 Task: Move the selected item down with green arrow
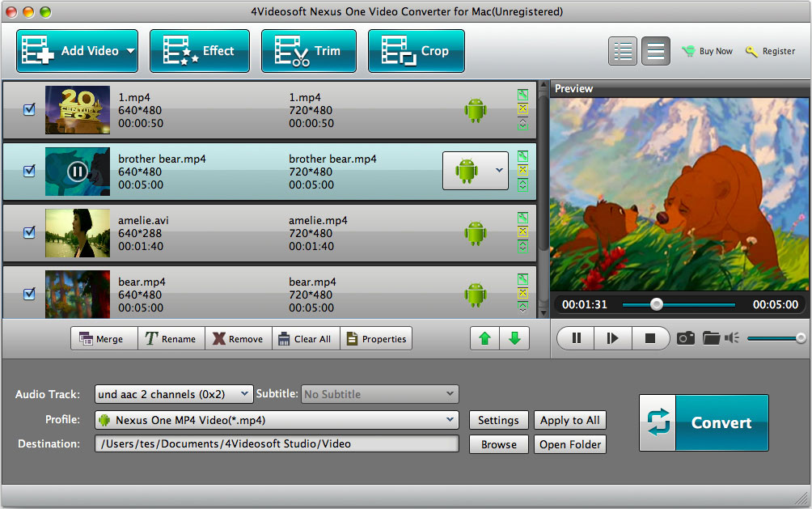point(514,339)
